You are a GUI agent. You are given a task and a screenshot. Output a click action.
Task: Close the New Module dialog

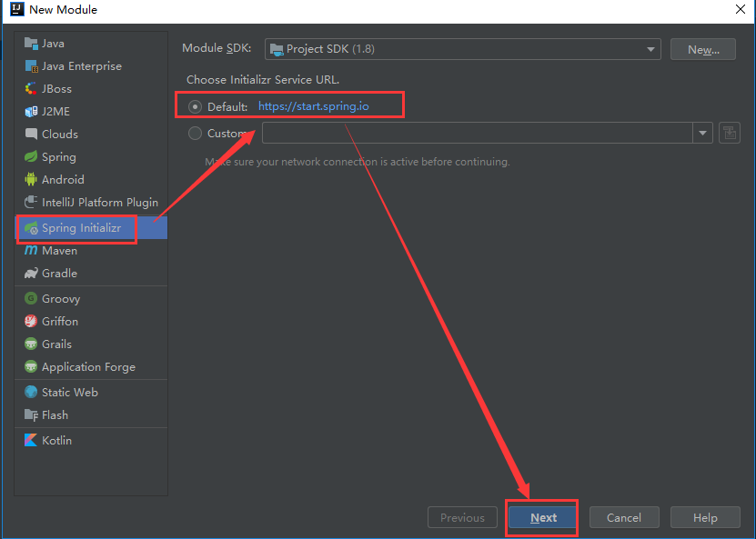pos(741,9)
